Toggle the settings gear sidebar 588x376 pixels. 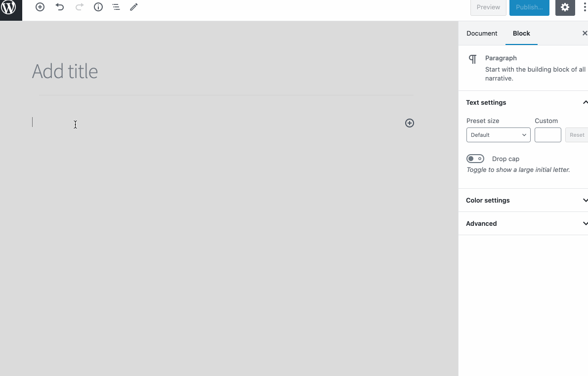pyautogui.click(x=565, y=7)
